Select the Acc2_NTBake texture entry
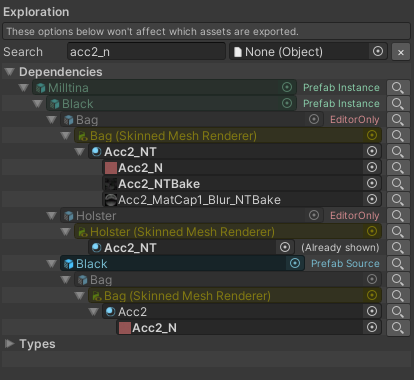This screenshot has width=414, height=380. point(242,184)
